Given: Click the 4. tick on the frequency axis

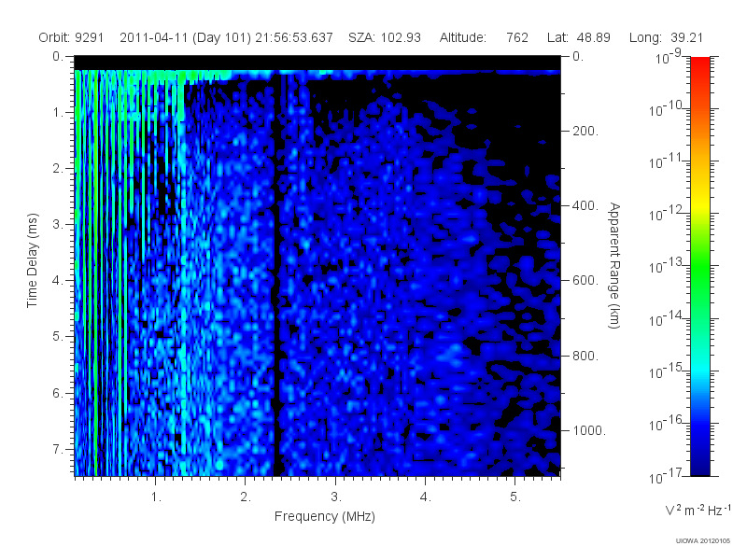Looking at the screenshot, I should pos(425,497).
